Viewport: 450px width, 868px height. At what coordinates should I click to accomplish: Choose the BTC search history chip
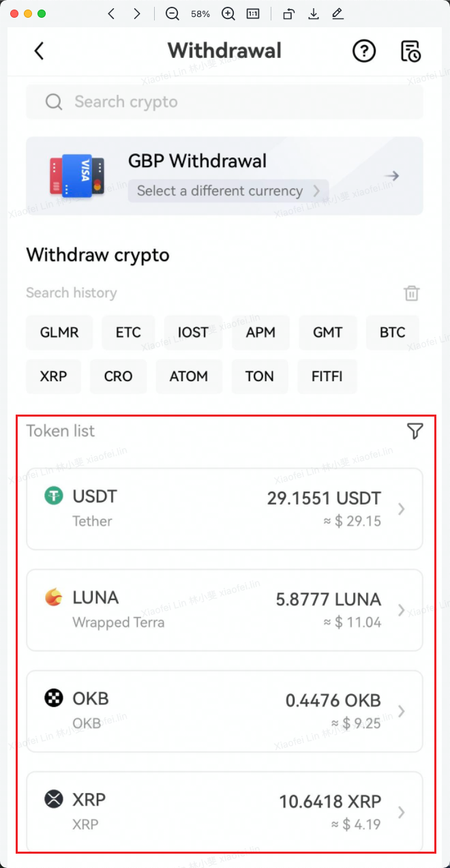392,333
